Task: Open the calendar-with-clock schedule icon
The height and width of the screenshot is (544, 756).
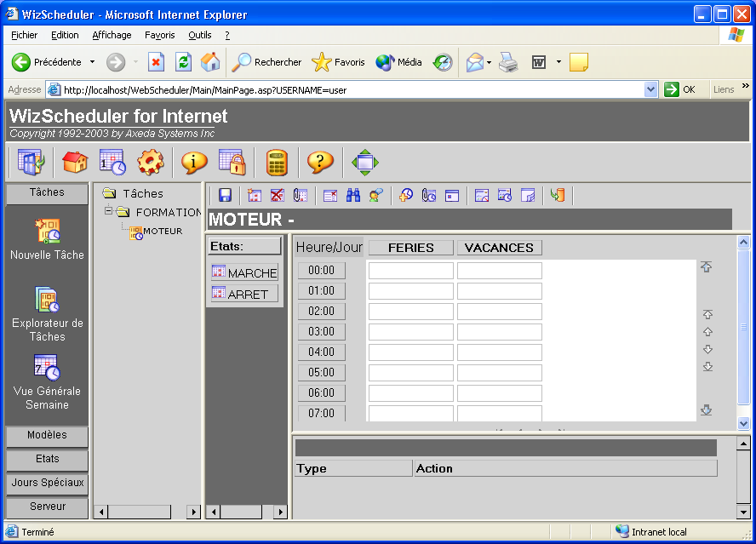Action: [112, 162]
